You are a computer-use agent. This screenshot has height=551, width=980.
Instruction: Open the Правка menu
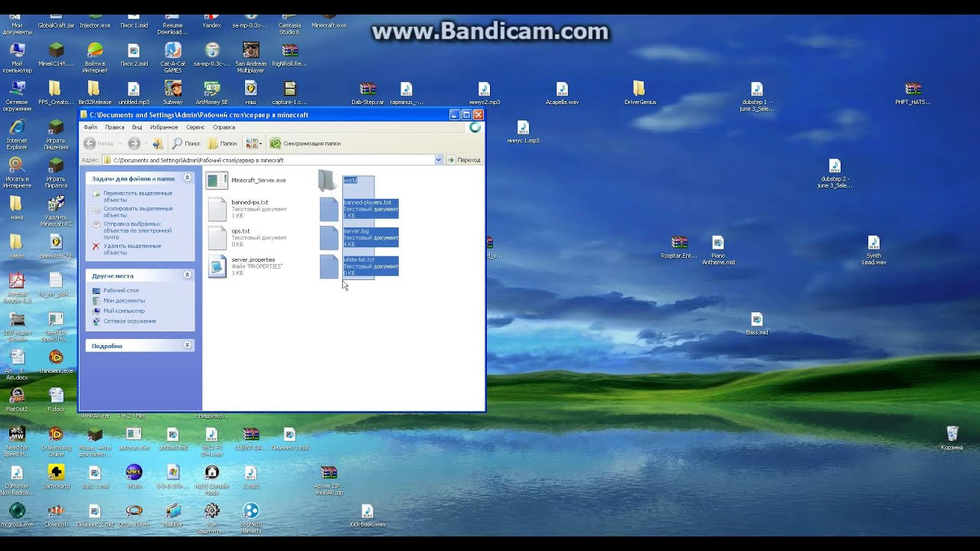pos(115,127)
